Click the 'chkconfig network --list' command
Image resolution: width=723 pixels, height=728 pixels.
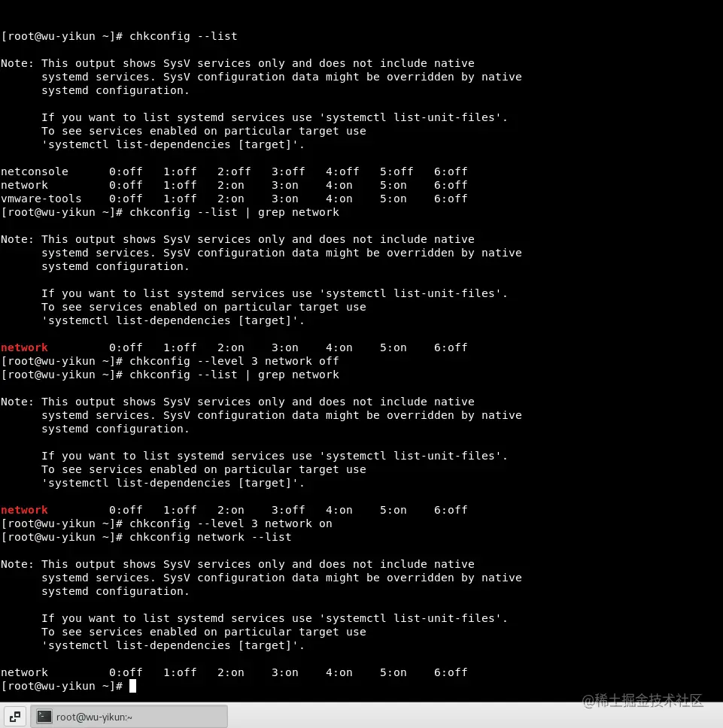[x=211, y=537]
